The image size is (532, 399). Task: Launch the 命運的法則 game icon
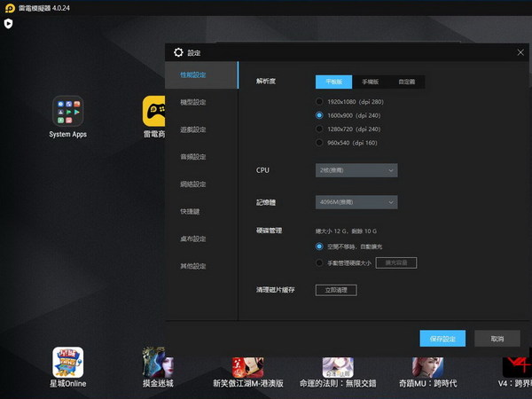pyautogui.click(x=338, y=362)
